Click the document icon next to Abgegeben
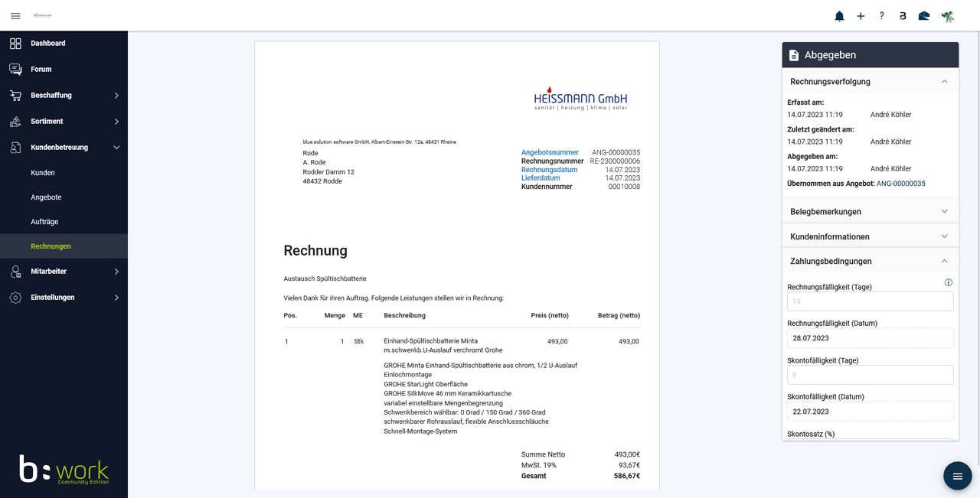 coord(794,55)
